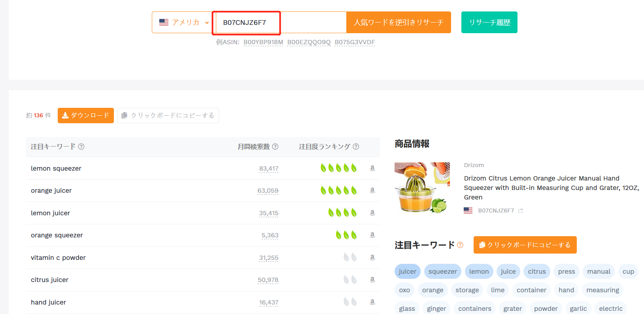Image resolution: width=644 pixels, height=314 pixels.
Task: Click monthly search value 50,978
Action: [268, 280]
